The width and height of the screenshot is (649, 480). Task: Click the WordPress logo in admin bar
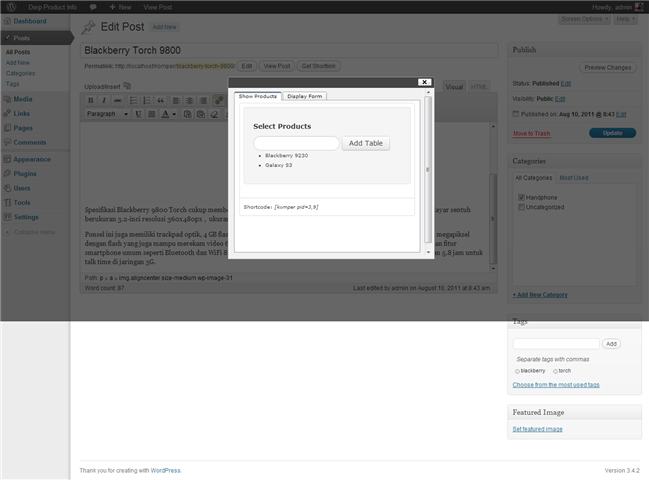point(11,7)
